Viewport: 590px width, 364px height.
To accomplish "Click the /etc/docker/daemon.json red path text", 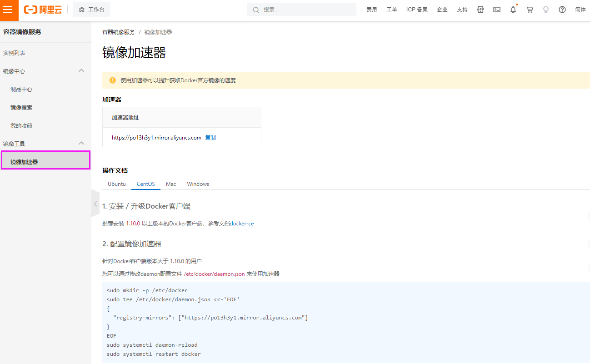I will (214, 274).
